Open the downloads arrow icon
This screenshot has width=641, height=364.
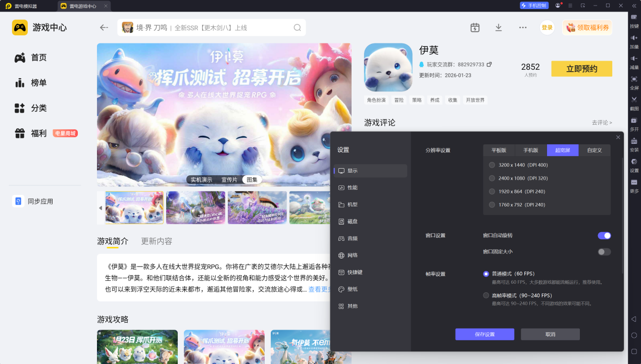[499, 28]
